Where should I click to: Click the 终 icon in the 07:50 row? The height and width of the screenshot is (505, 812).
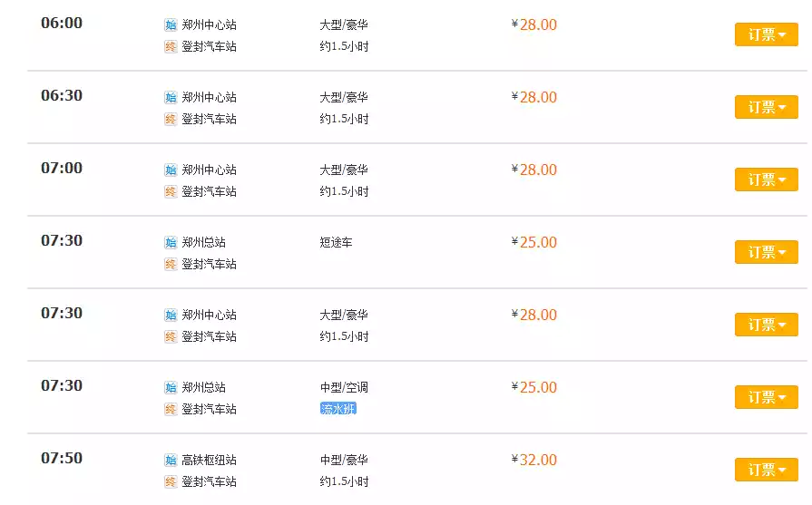pos(171,481)
